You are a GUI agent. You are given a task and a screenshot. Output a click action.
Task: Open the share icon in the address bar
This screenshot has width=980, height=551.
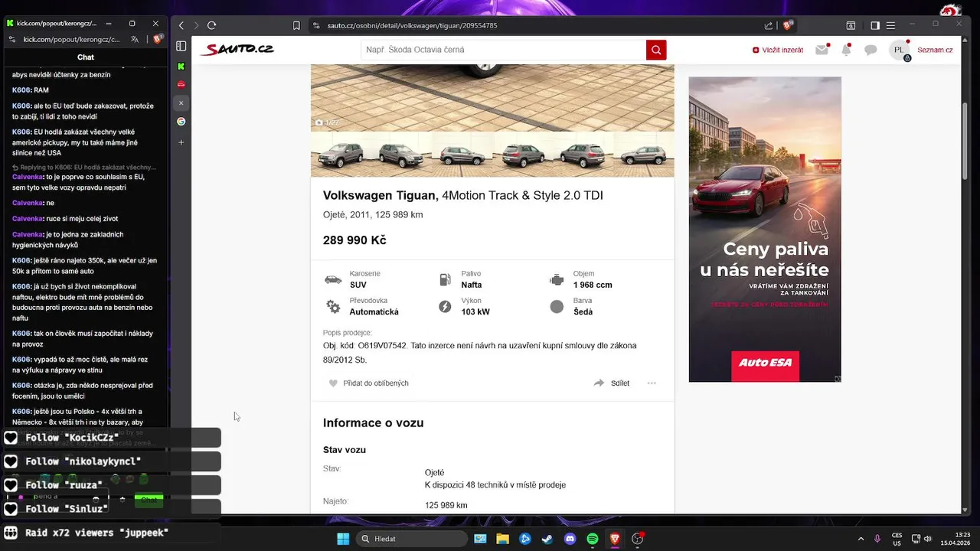pyautogui.click(x=769, y=25)
